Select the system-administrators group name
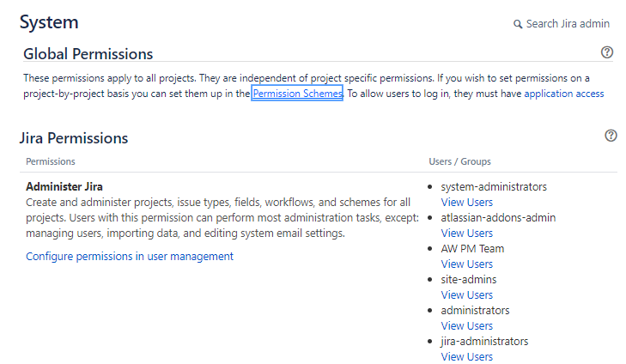This screenshot has width=626, height=364. pyautogui.click(x=494, y=187)
